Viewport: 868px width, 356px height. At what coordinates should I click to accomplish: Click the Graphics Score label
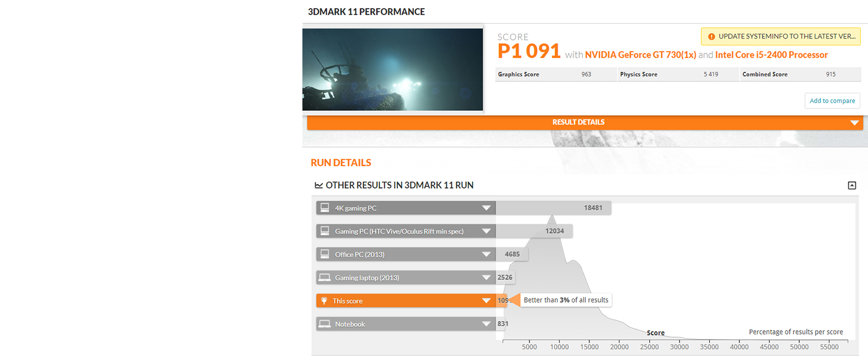point(519,74)
